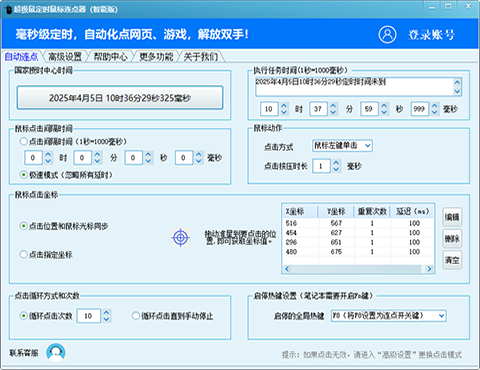Click 删除 button beside coordinate table

[452, 238]
